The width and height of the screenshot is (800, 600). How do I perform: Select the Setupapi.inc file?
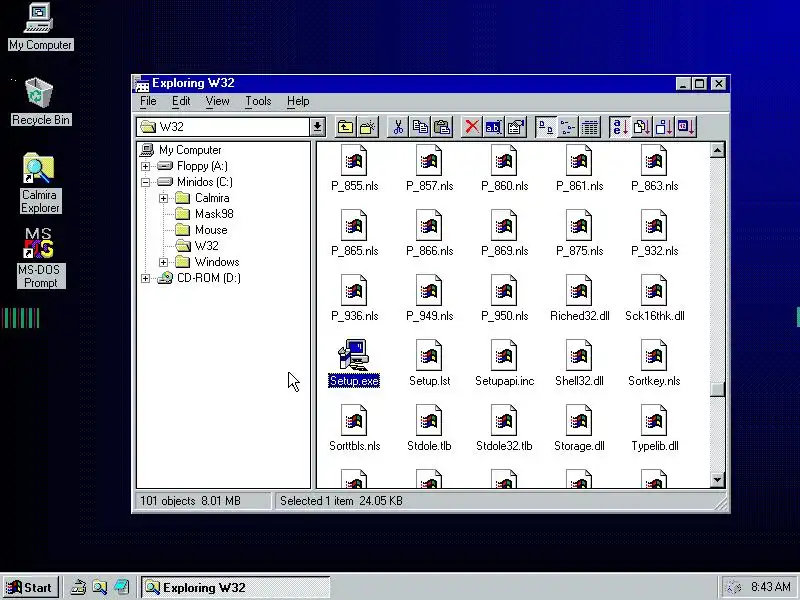[x=505, y=363]
